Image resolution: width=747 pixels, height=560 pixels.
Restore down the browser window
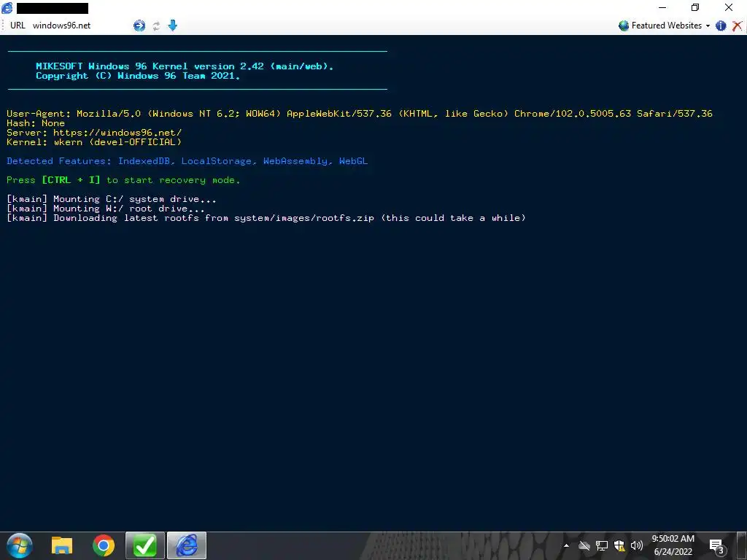click(x=695, y=7)
